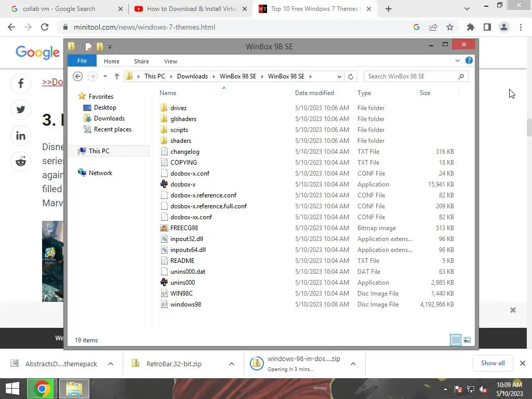Select Downloads in Favorites pane
532x399 pixels.
click(109, 118)
